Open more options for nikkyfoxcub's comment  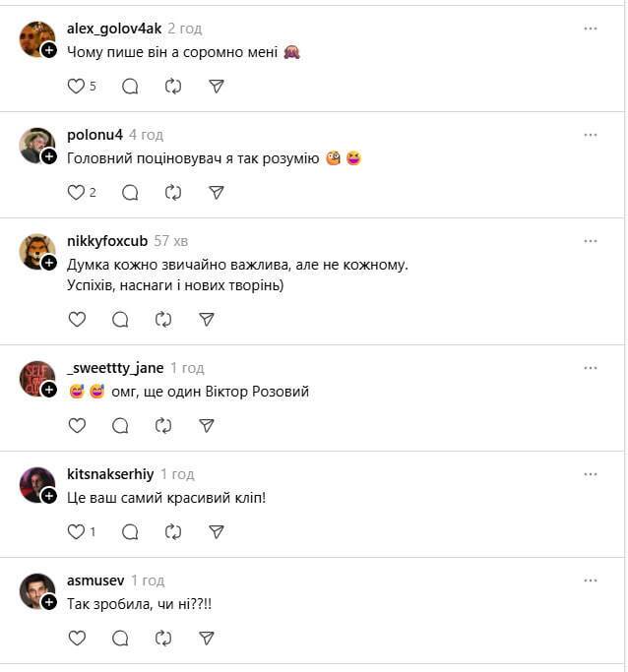click(591, 241)
